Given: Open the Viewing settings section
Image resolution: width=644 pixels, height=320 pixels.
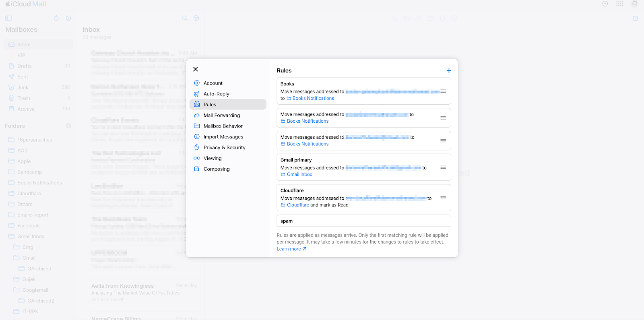Looking at the screenshot, I should click(x=213, y=159).
